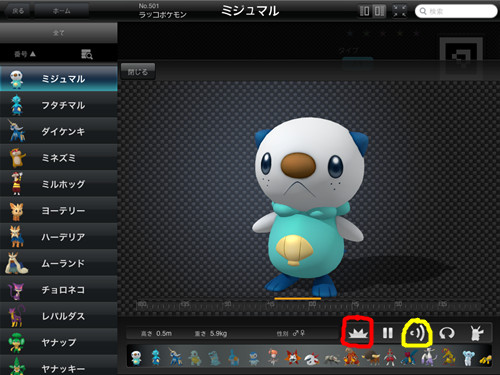Go back with the 戻る button
Viewport: 500px width, 375px height.
coord(18,11)
